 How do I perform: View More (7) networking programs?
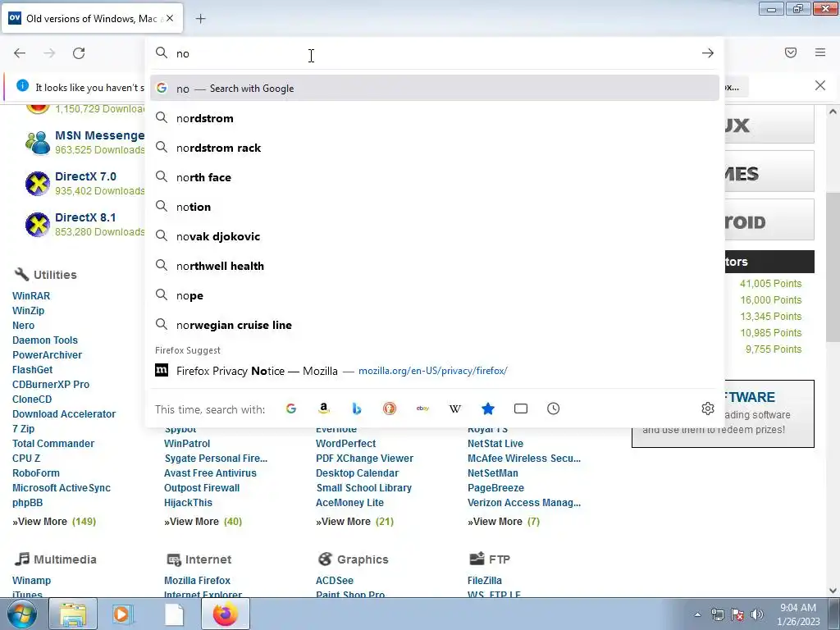click(x=504, y=521)
